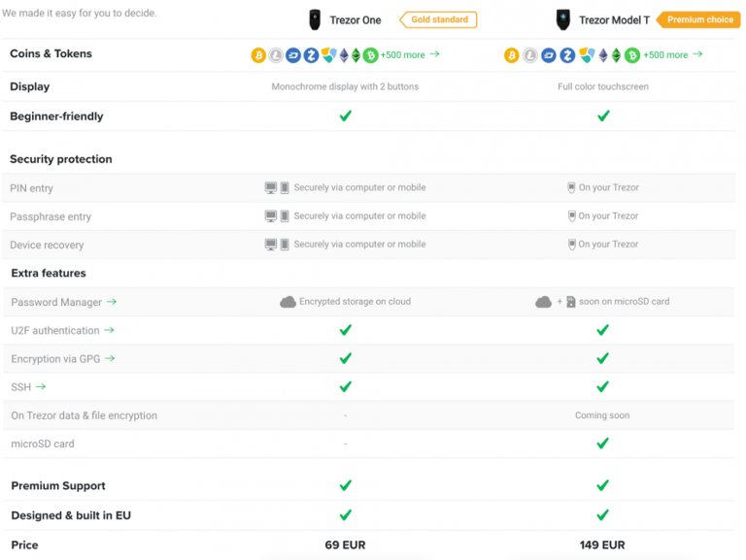The height and width of the screenshot is (560, 746).
Task: Click Ethereum icon under Trezor One
Action: (344, 55)
